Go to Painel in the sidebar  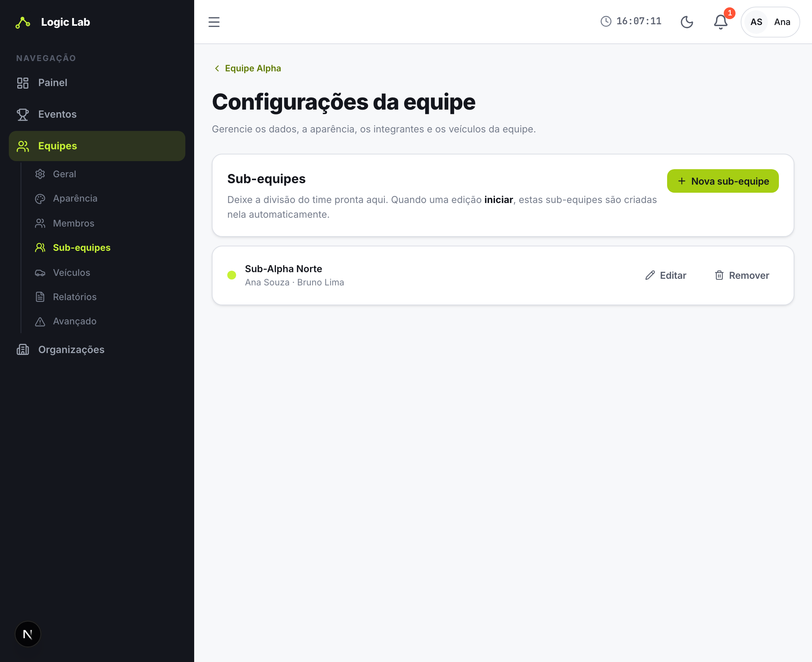tap(97, 83)
